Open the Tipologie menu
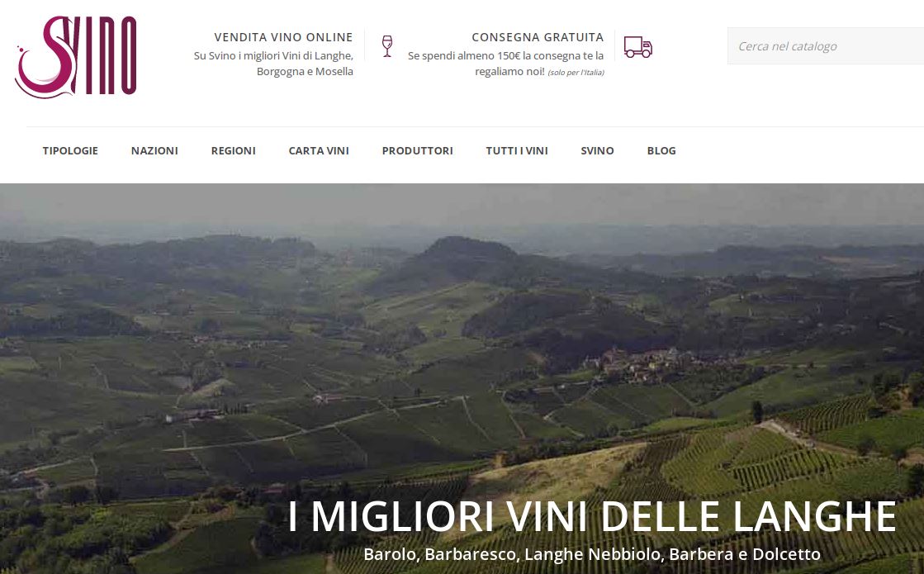The width and height of the screenshot is (924, 574). click(x=70, y=151)
